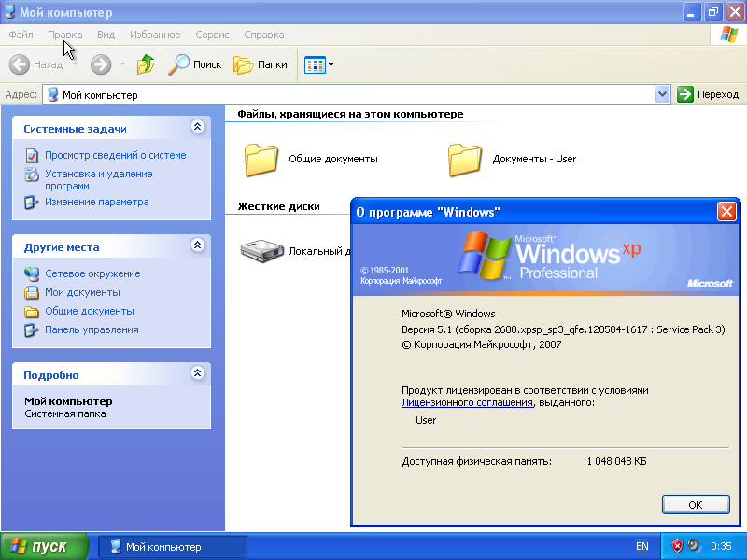Go up one folder level icon

146,64
